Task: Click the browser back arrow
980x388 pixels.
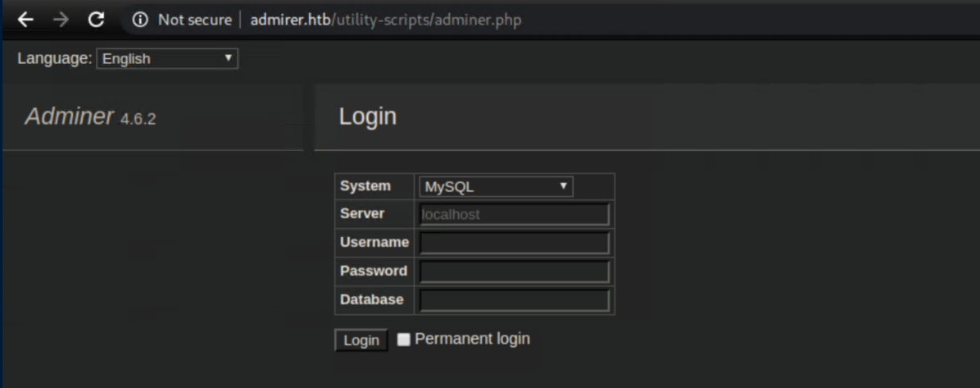Action: [x=25, y=20]
